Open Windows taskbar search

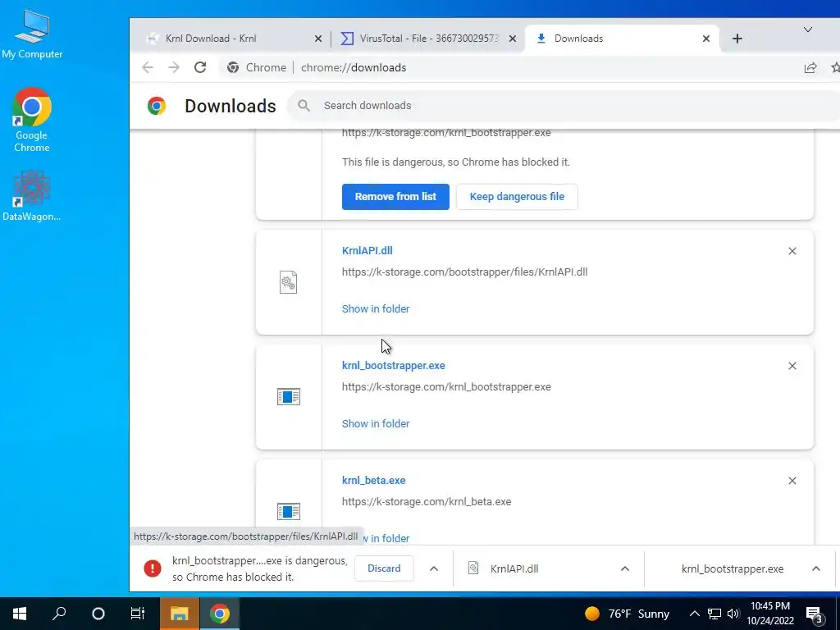pyautogui.click(x=59, y=614)
